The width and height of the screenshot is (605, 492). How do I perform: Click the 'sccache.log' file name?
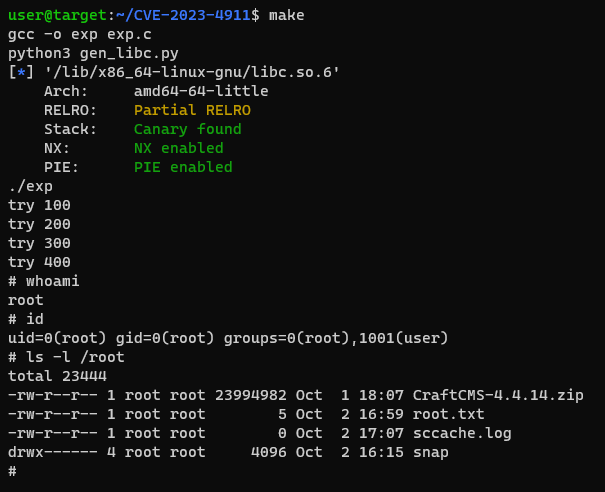point(462,433)
